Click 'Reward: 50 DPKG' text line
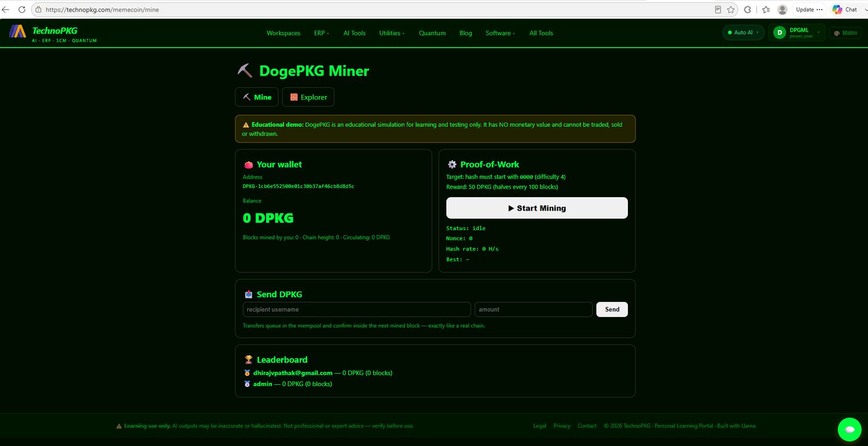 502,187
